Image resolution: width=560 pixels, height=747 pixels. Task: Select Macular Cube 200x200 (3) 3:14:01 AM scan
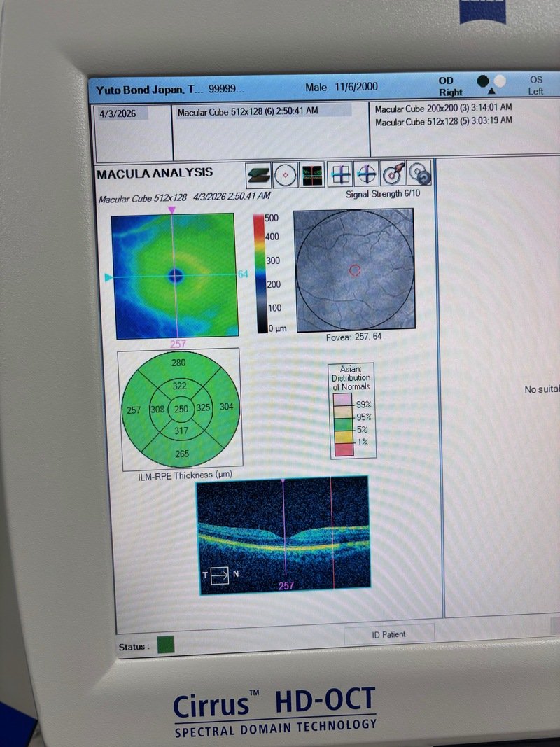443,109
